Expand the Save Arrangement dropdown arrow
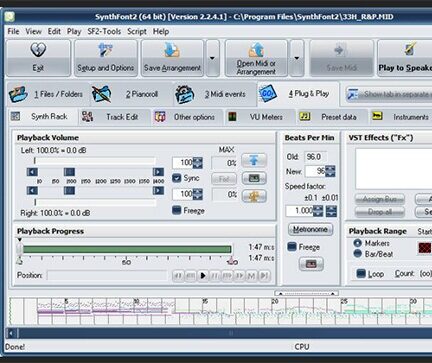The height and width of the screenshot is (363, 432). 213,58
